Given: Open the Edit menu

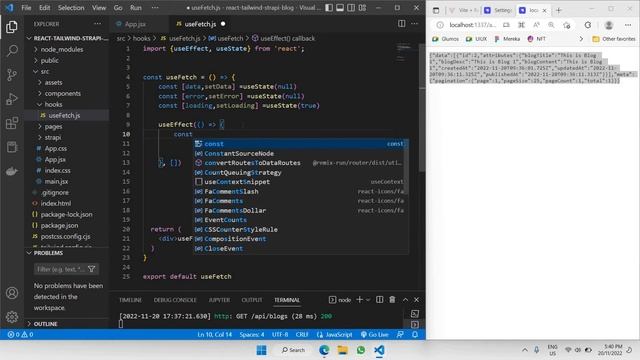Looking at the screenshot, I should click(x=44, y=8).
